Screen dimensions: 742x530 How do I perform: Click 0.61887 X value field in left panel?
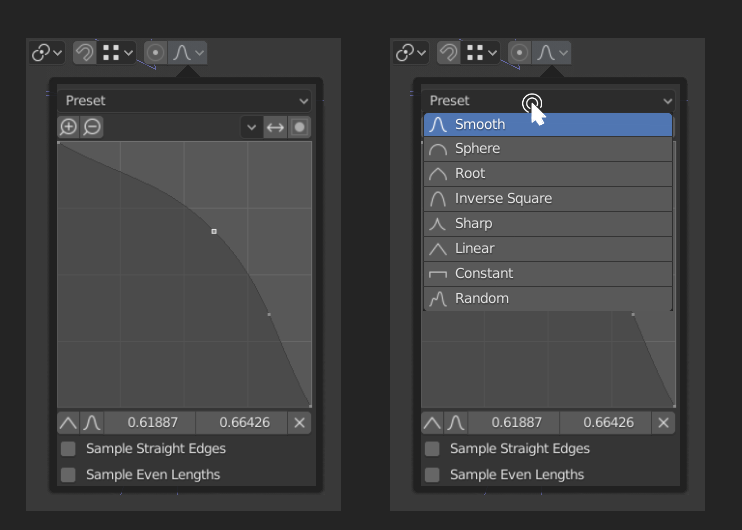(x=150, y=423)
